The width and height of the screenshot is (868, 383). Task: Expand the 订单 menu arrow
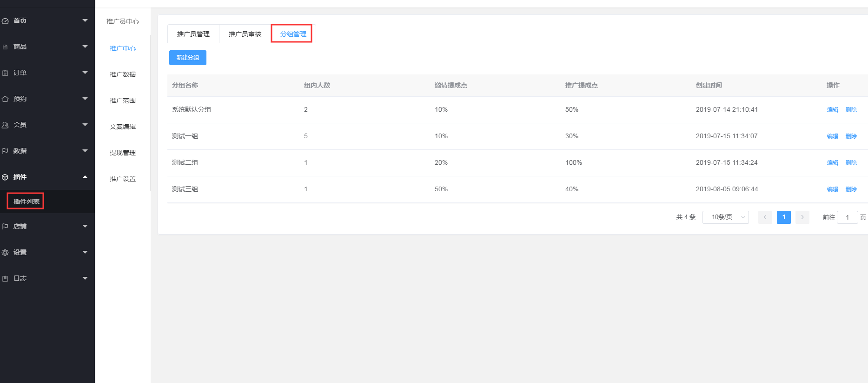85,73
